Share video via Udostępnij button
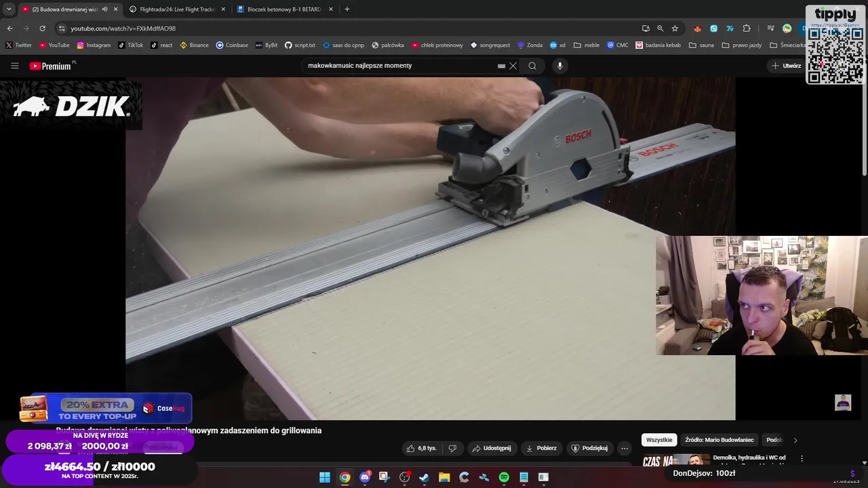Screen dimensions: 868x488 pos(492,448)
